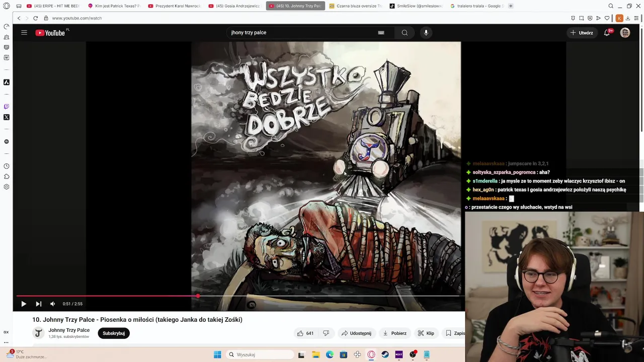The height and width of the screenshot is (362, 644).
Task: Mute the video volume
Action: tap(52, 304)
